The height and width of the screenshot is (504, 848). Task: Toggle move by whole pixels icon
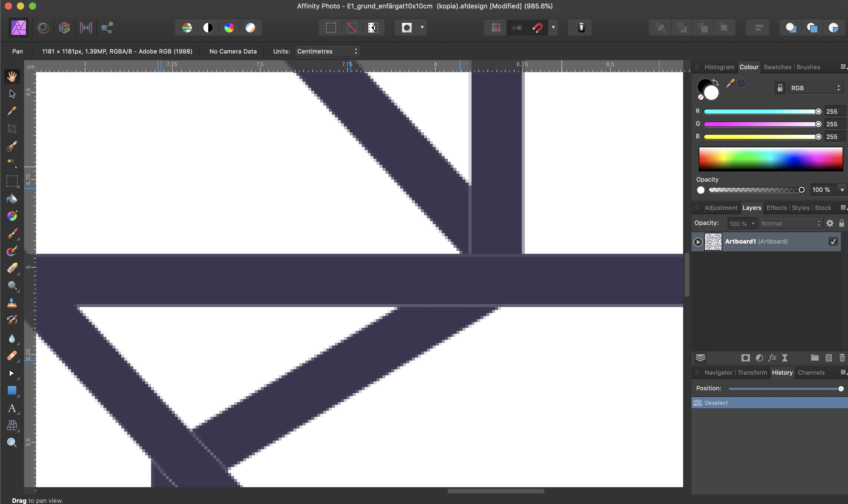[517, 27]
